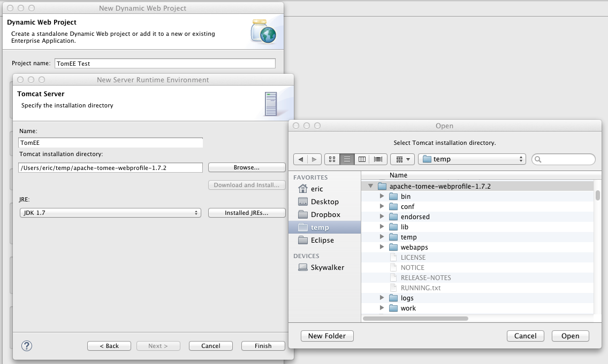
Task: Select the logs folder icon
Action: tap(393, 298)
